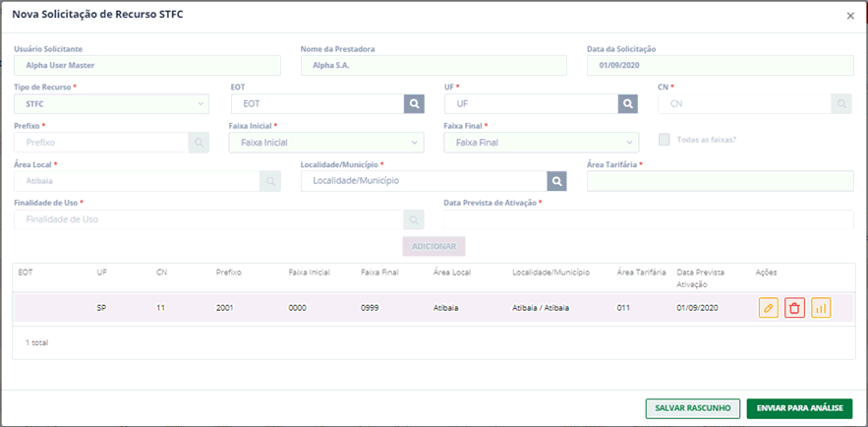The height and width of the screenshot is (427, 868).
Task: Click the Data Prevista de Ativação field
Action: click(x=649, y=219)
